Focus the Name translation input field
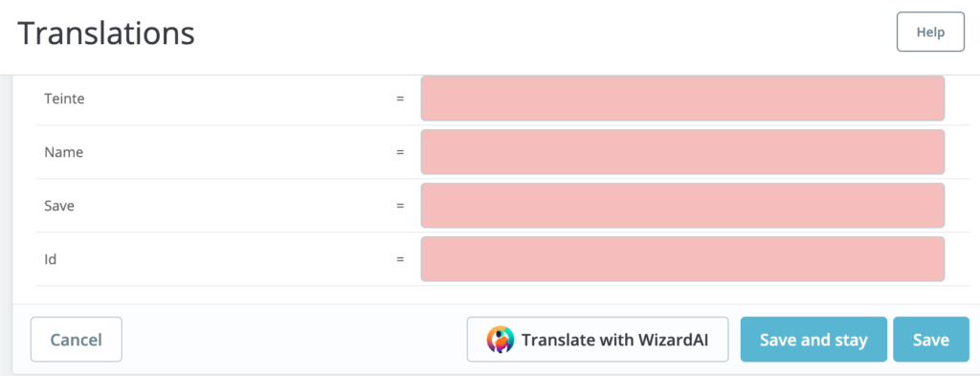This screenshot has width=980, height=376. click(x=682, y=152)
